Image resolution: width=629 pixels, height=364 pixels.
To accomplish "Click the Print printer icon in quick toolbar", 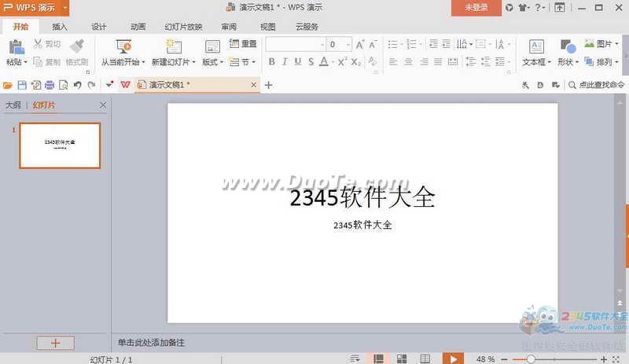I will [50, 85].
